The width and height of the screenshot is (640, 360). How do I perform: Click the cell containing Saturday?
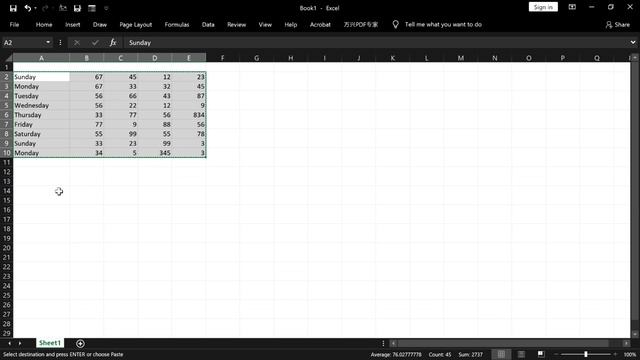[41, 134]
